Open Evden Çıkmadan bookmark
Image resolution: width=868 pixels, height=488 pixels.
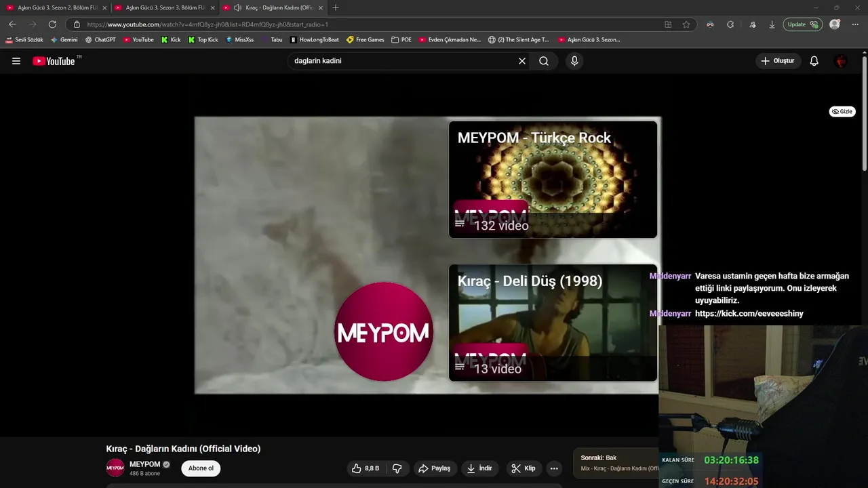pyautogui.click(x=450, y=40)
